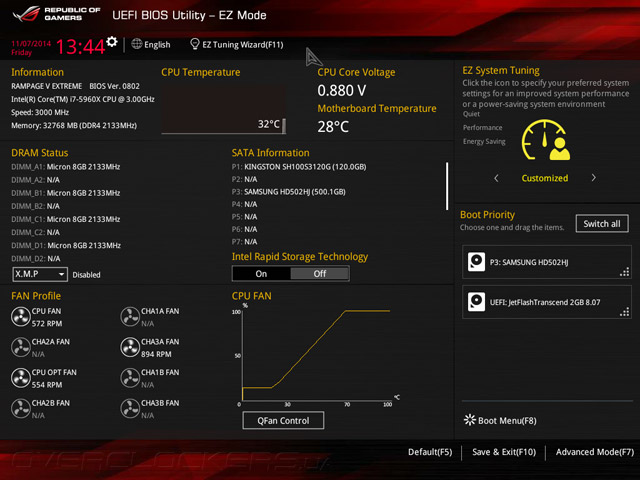Select the CHA3B FAN icon
The image size is (640, 480).
130,409
